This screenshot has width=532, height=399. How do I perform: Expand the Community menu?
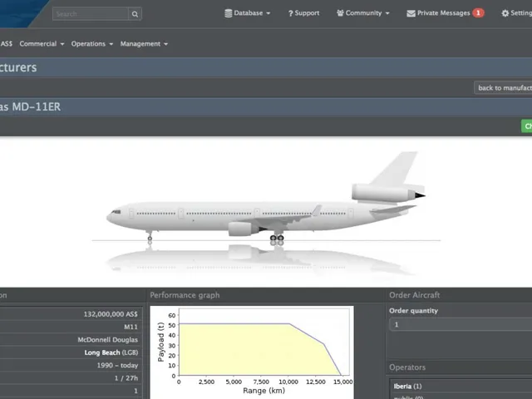coord(363,13)
